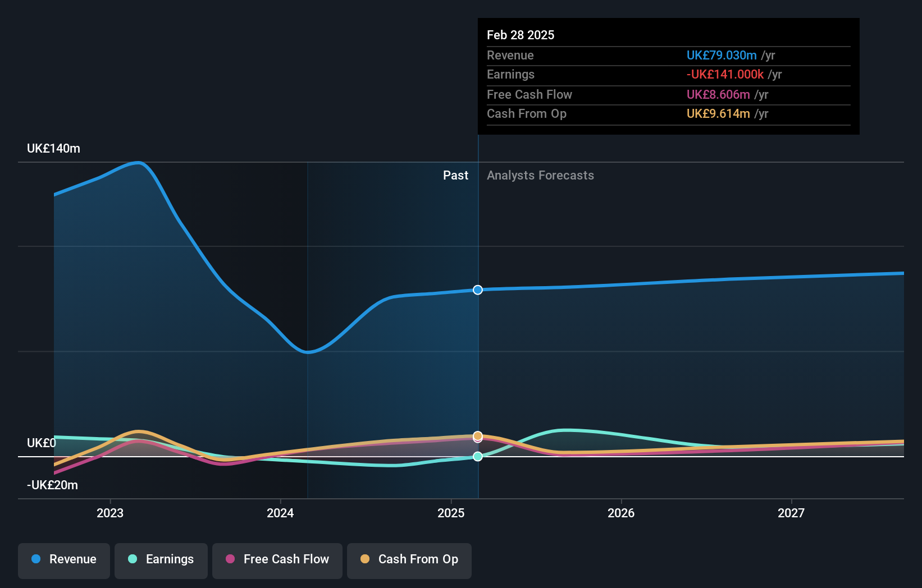Screen dimensions: 922x588
Task: Click the Past section label
Action: [455, 176]
